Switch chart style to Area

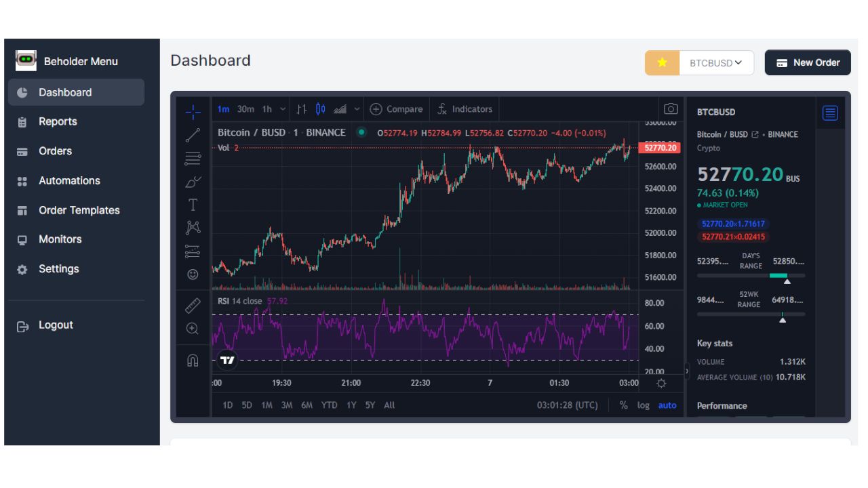coord(340,109)
